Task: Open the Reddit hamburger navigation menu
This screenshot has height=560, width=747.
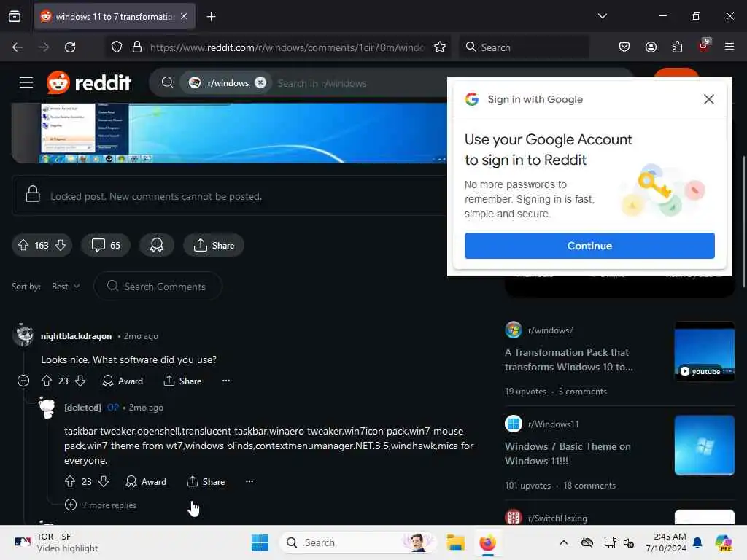Action: pos(26,82)
